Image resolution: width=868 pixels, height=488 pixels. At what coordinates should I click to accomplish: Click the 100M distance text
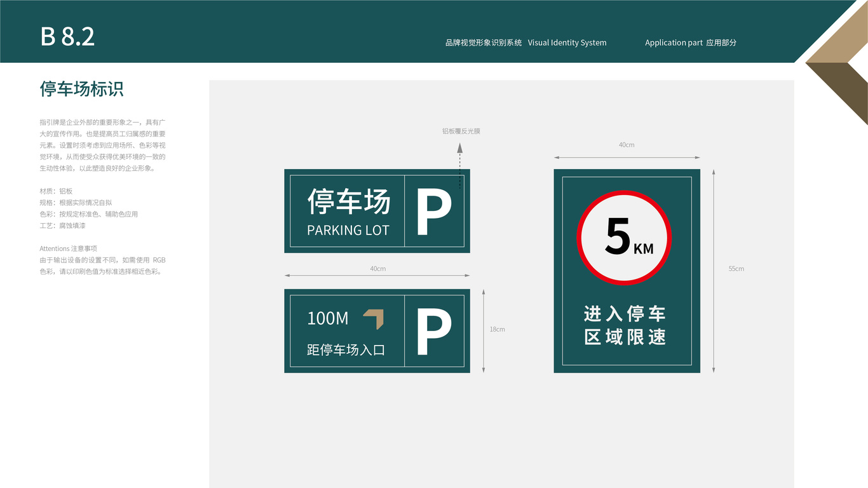328,318
